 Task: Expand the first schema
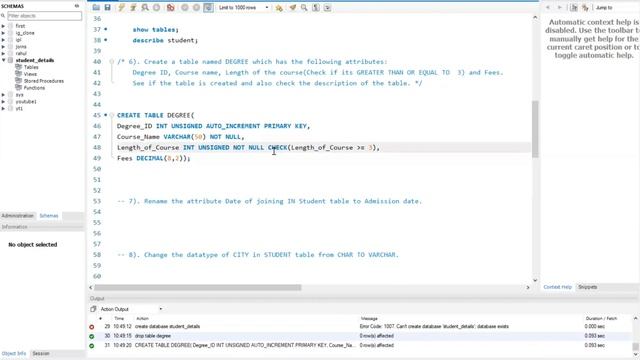click(x=3, y=26)
